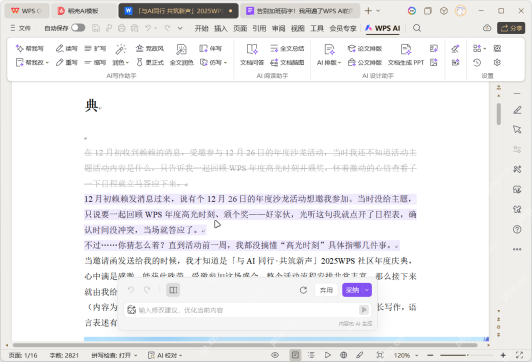This screenshot has width=532, height=362.
Task: Expand the AI 排版 dropdown arrow
Action: click(x=339, y=63)
